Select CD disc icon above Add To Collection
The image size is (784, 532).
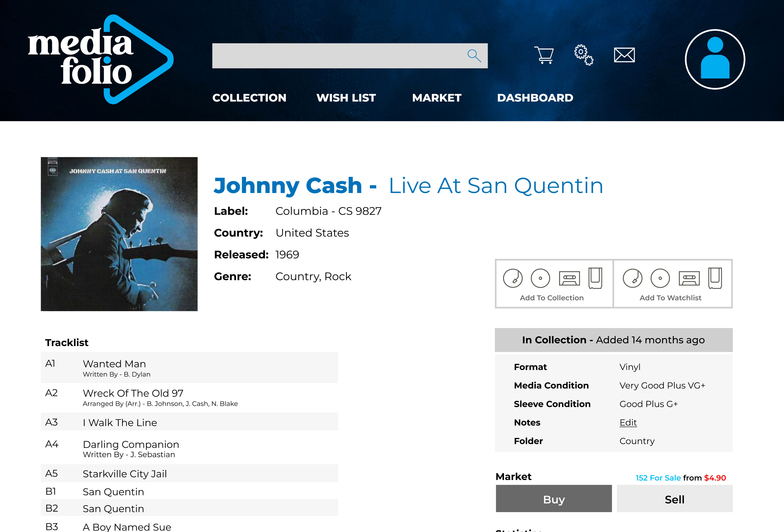pyautogui.click(x=540, y=278)
